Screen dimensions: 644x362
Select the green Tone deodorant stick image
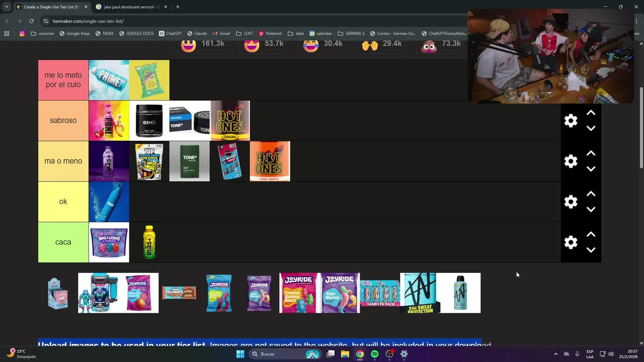190,161
